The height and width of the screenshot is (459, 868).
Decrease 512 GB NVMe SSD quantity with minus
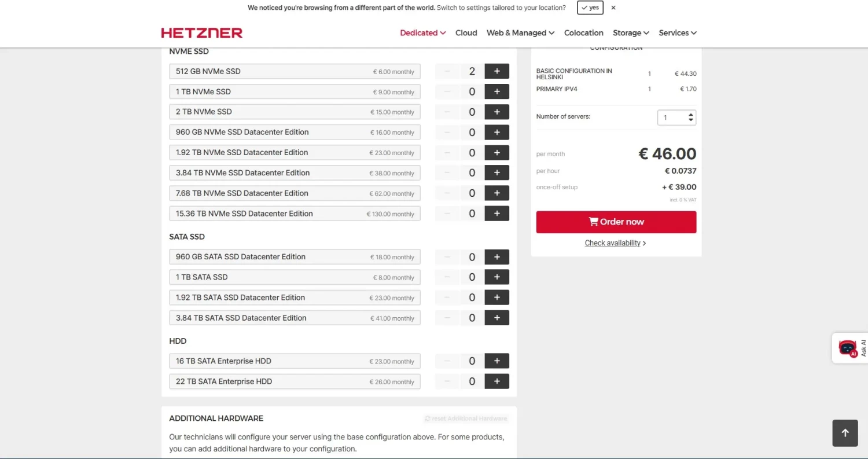tap(447, 71)
